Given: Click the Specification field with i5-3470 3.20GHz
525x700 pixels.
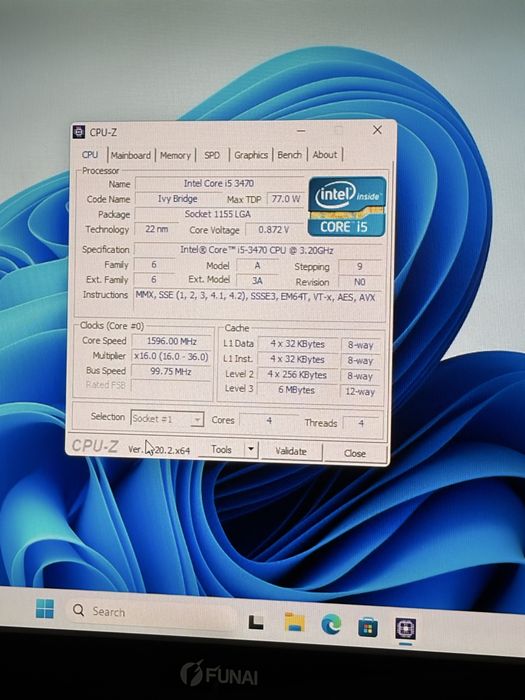Looking at the screenshot, I should (257, 250).
